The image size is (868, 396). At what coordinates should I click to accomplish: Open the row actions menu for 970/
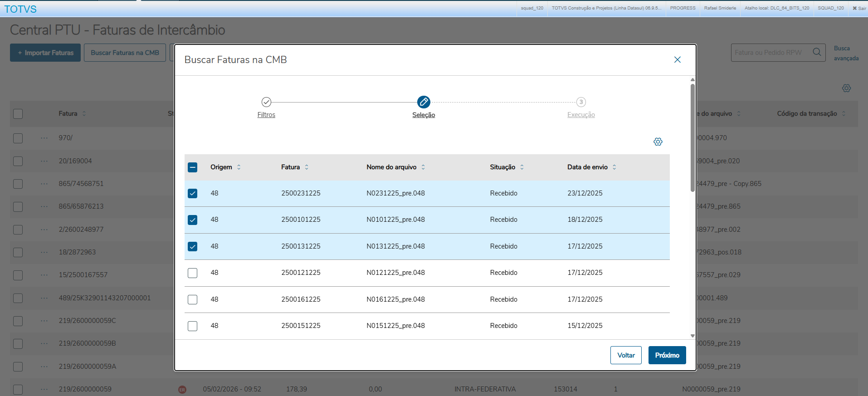point(44,138)
